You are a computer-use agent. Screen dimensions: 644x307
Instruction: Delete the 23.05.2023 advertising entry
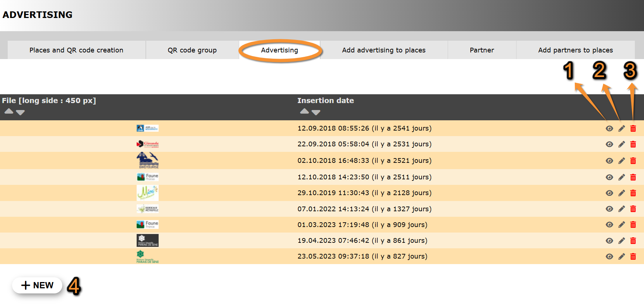[x=633, y=256]
